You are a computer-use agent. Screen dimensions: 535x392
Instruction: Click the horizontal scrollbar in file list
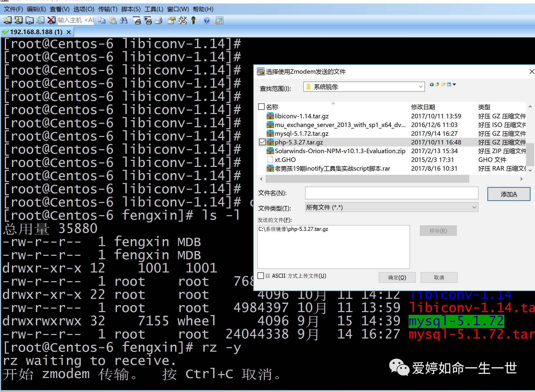(x=367, y=179)
